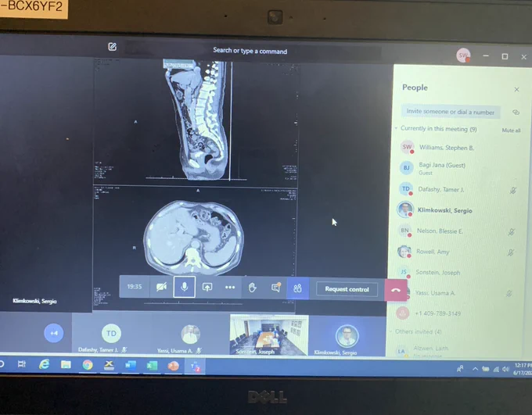
Task: Open PowerPoint from the taskbar
Action: (x=174, y=367)
